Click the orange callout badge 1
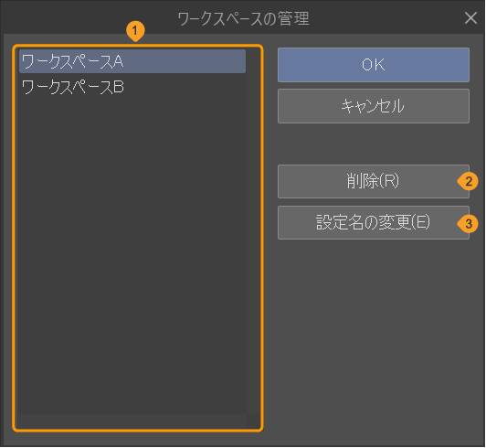This screenshot has height=448, width=486. click(x=135, y=31)
